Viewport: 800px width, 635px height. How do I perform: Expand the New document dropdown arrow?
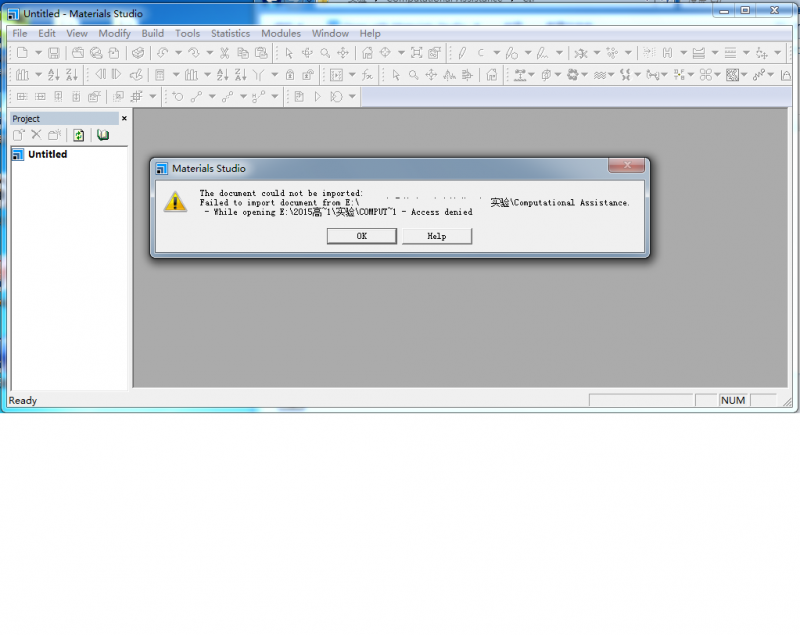point(38,53)
